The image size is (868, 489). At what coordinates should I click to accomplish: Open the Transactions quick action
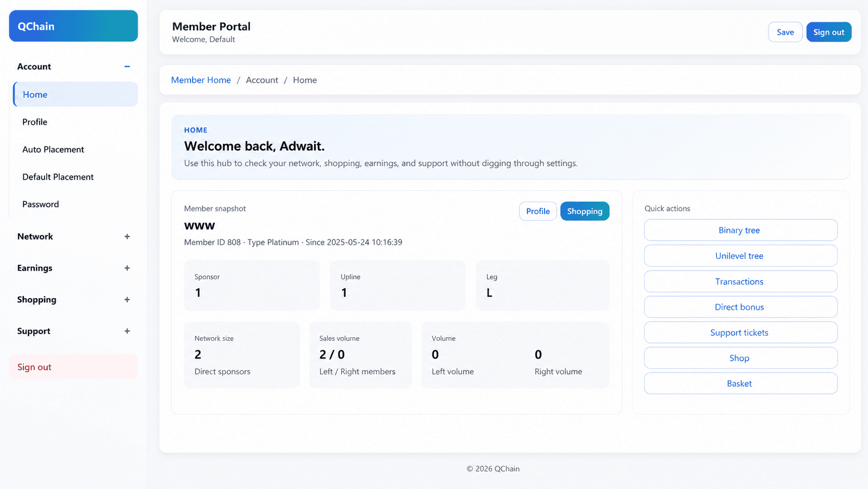tap(740, 281)
